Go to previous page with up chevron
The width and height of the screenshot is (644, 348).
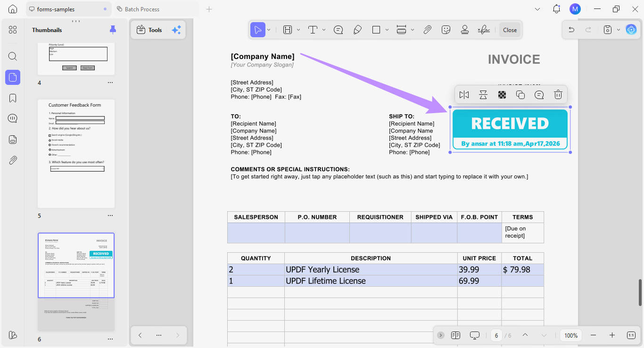coord(525,335)
